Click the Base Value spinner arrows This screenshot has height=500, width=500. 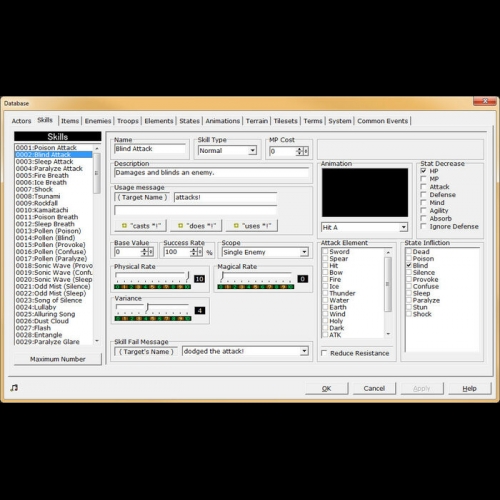144,252
